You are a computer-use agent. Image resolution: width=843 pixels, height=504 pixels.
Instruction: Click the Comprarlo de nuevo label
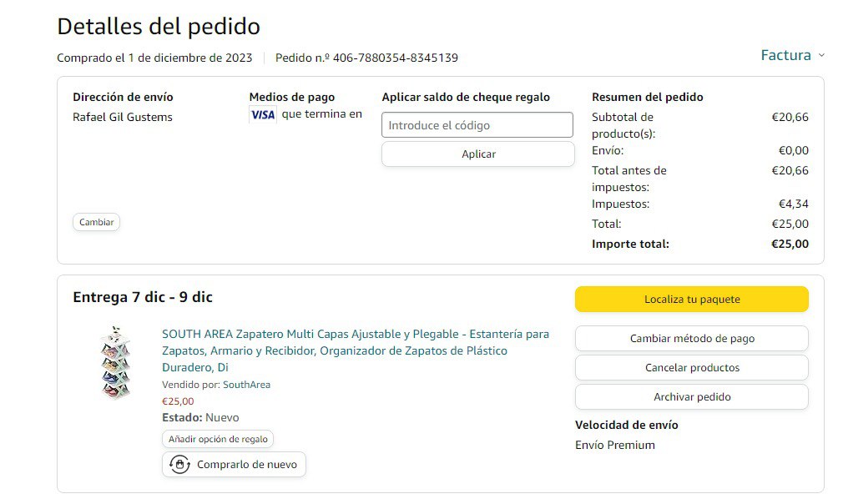pos(247,465)
